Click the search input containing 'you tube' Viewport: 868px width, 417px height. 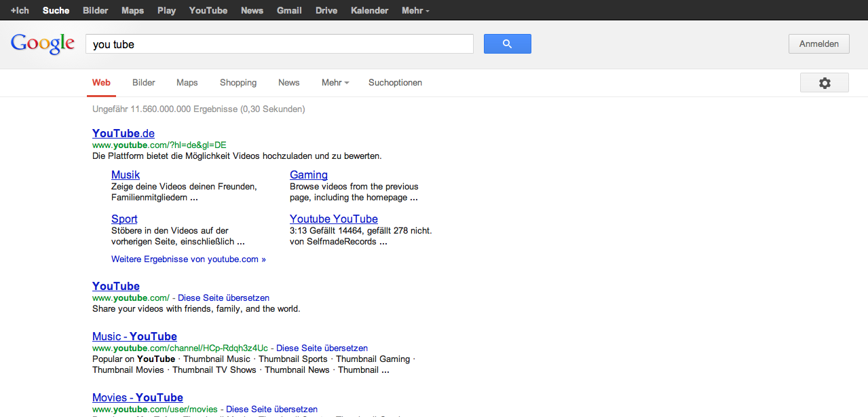pos(279,44)
